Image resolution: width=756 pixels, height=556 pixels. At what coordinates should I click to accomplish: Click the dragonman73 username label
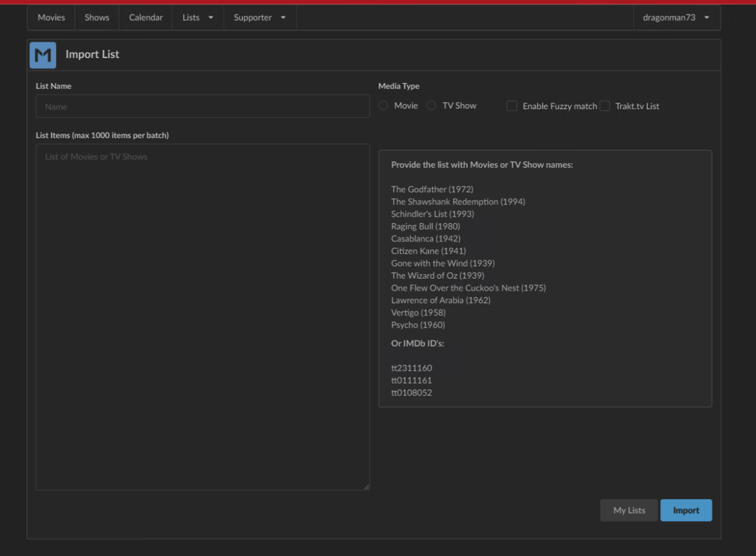pyautogui.click(x=668, y=18)
